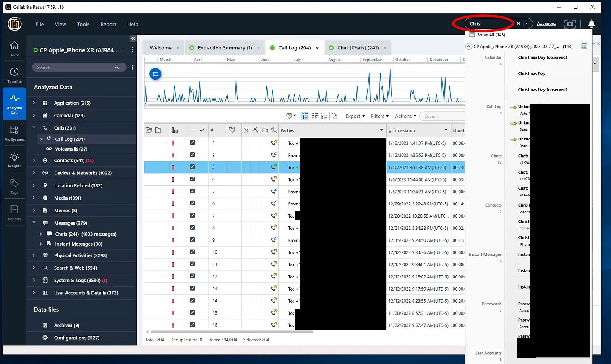Click Show All (143) results
This screenshot has height=364, width=611.
(x=491, y=35)
